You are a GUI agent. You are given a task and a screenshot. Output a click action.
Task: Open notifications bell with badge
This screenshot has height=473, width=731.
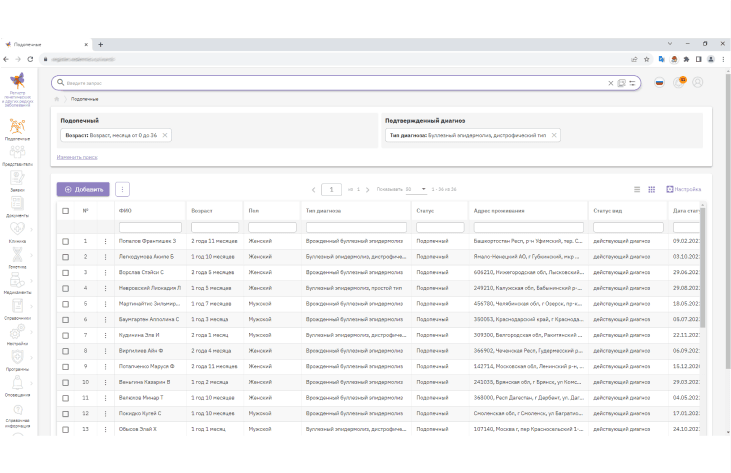(679, 82)
